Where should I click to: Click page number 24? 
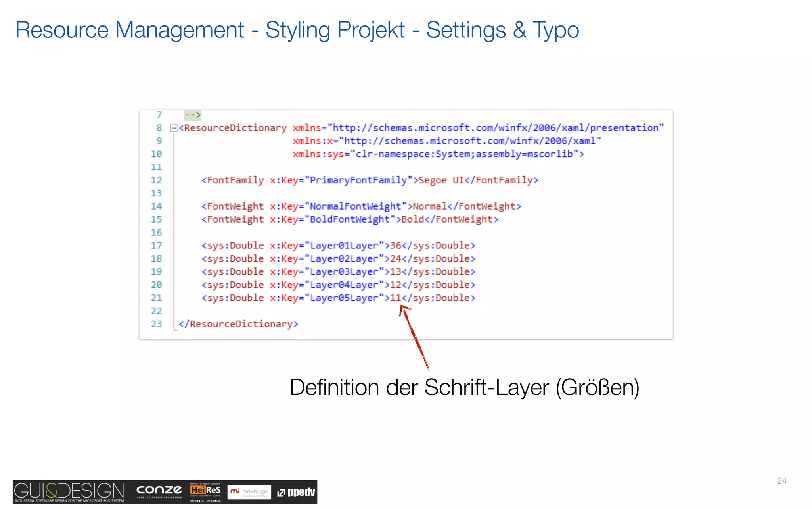pos(781,481)
